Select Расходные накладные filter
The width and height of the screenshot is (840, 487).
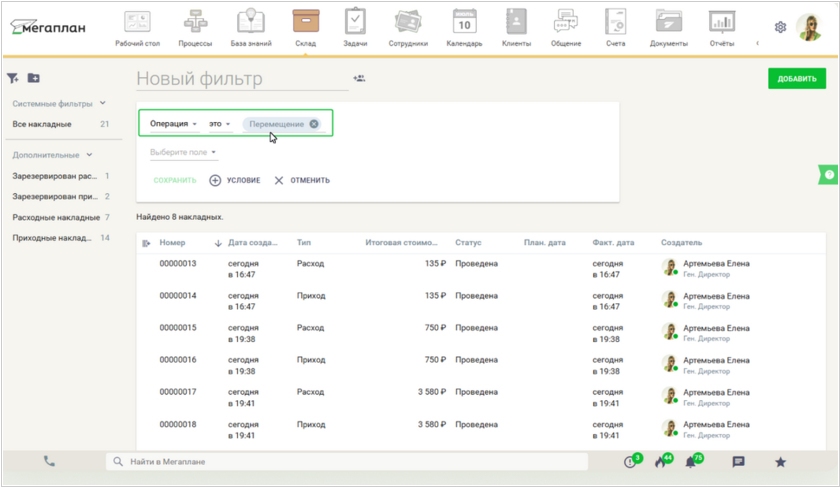(x=56, y=217)
